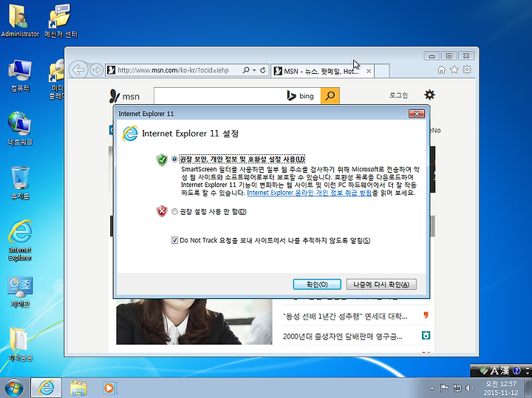Click the Bing search box on MSN

219,96
